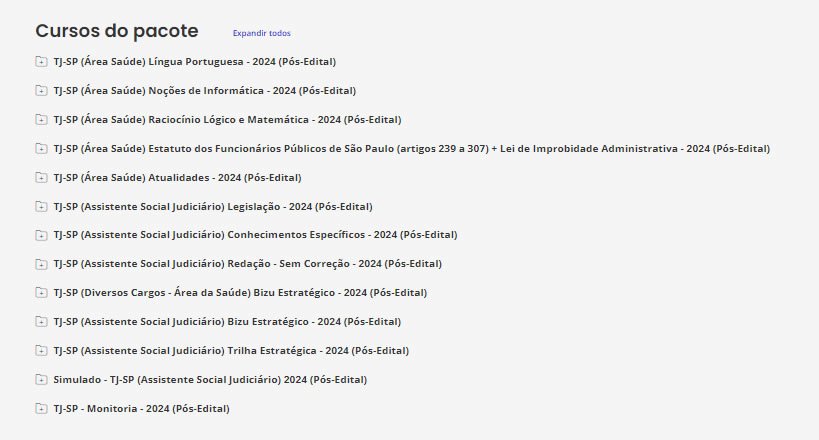The width and height of the screenshot is (819, 440).
Task: Expand the Língua Portuguesa course folder icon
Action: [x=41, y=62]
